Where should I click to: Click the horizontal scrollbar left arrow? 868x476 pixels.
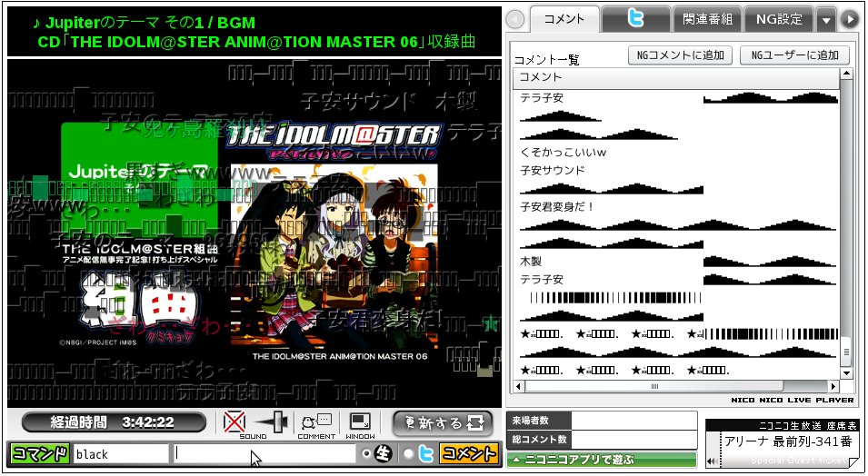coord(519,386)
